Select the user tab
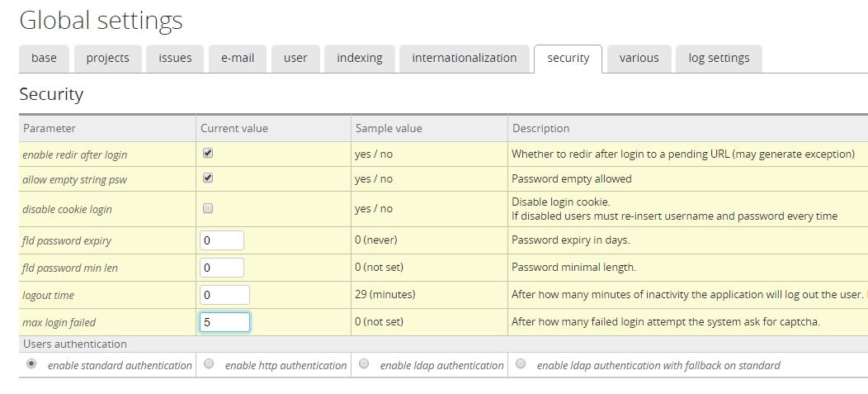Screen dimensions: 868x394 click(295, 58)
